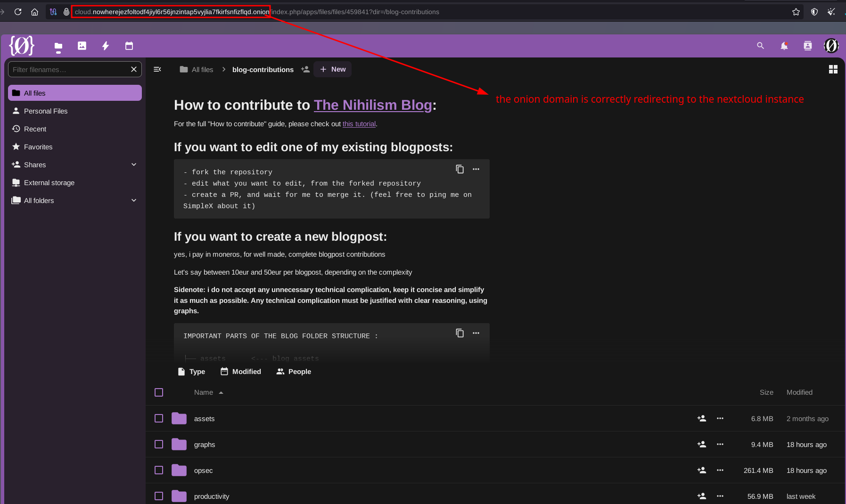Clear the filename filter with X
Viewport: 846px width, 504px height.
click(134, 69)
